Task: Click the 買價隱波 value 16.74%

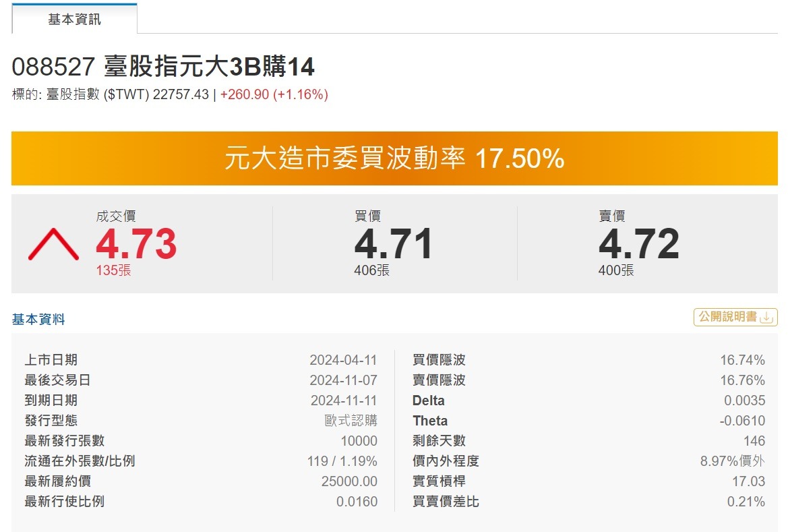Action: click(x=742, y=360)
